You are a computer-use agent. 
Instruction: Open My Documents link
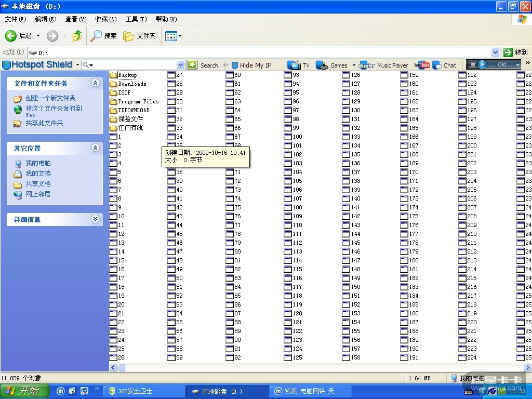(38, 174)
